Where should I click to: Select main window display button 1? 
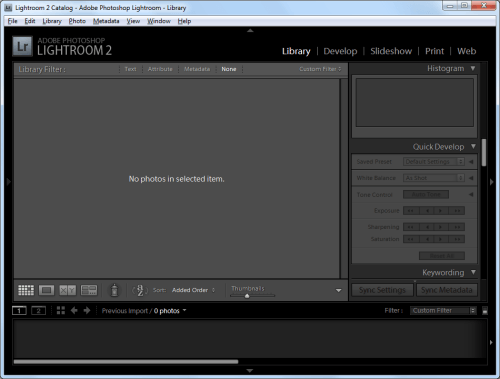(19, 311)
